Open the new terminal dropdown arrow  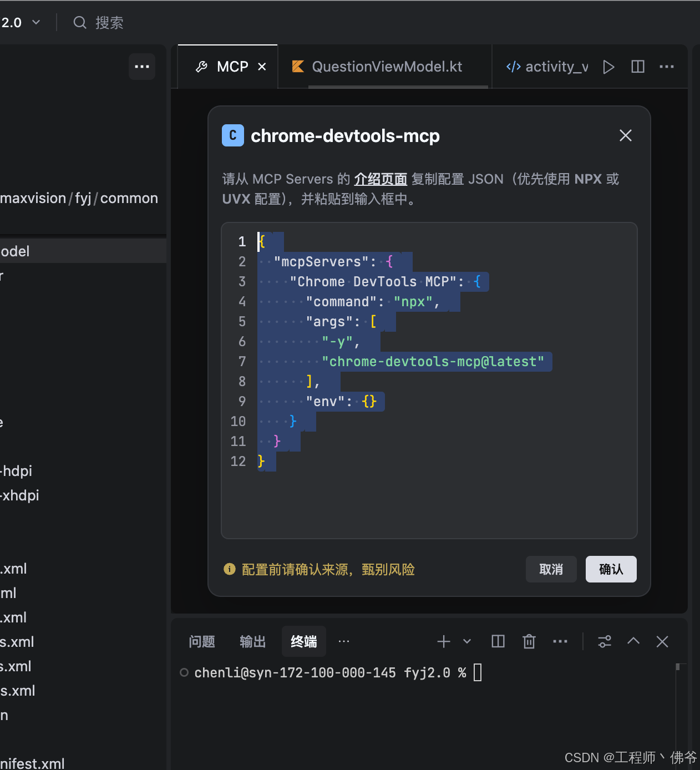pyautogui.click(x=467, y=642)
